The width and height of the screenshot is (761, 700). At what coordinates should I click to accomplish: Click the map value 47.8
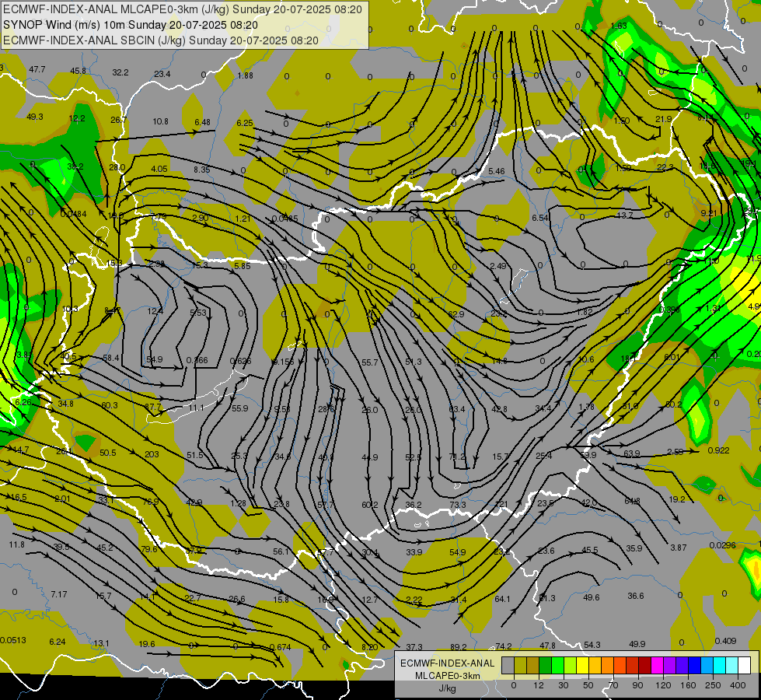pyautogui.click(x=547, y=646)
